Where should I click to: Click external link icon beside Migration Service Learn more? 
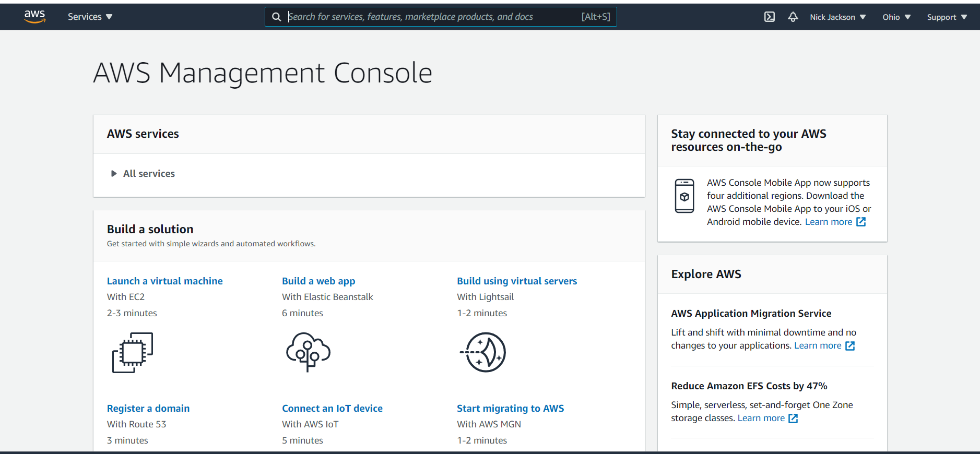click(850, 345)
